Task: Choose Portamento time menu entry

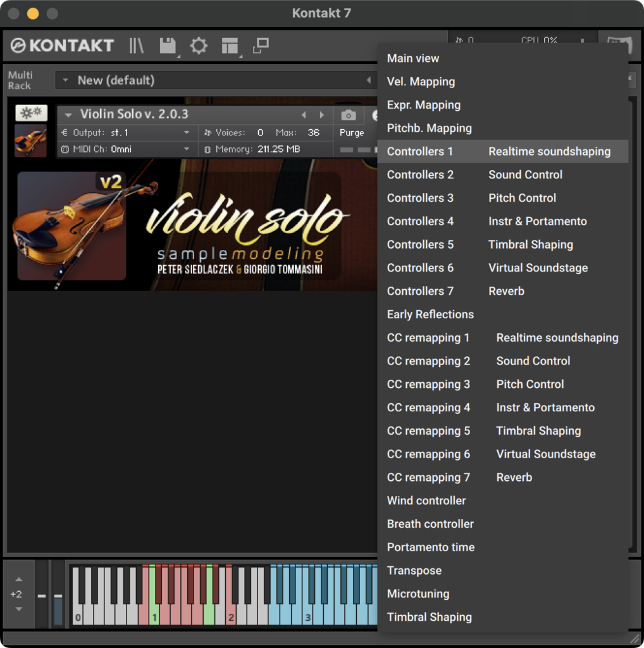Action: (x=503, y=547)
